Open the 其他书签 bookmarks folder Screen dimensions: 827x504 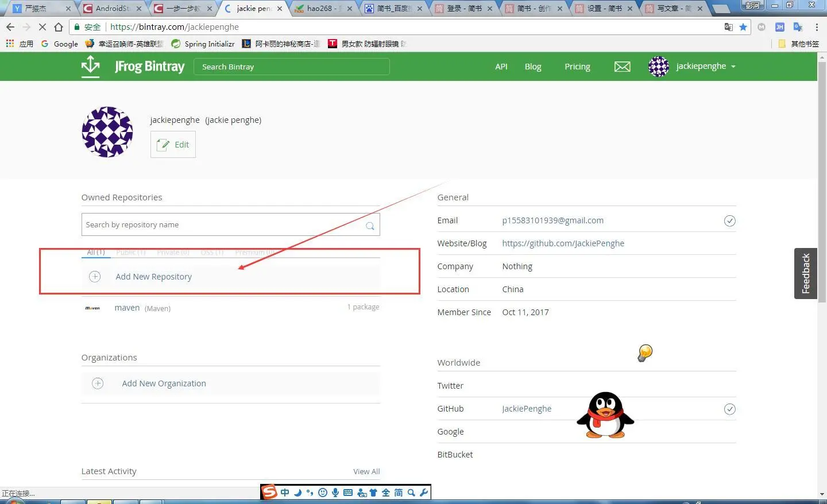pos(798,44)
